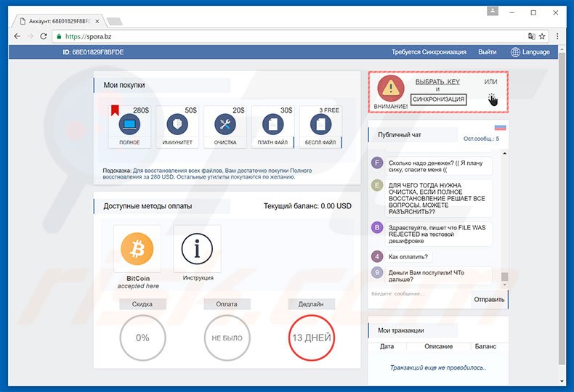
Task: Choose the БЕСПЛ.ФАЙЛ free file icon
Action: pos(320,124)
